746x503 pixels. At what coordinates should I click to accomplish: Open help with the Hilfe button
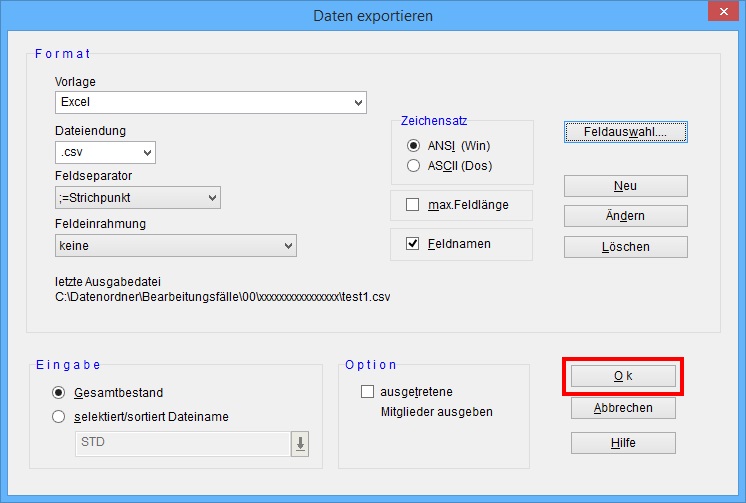[623, 442]
